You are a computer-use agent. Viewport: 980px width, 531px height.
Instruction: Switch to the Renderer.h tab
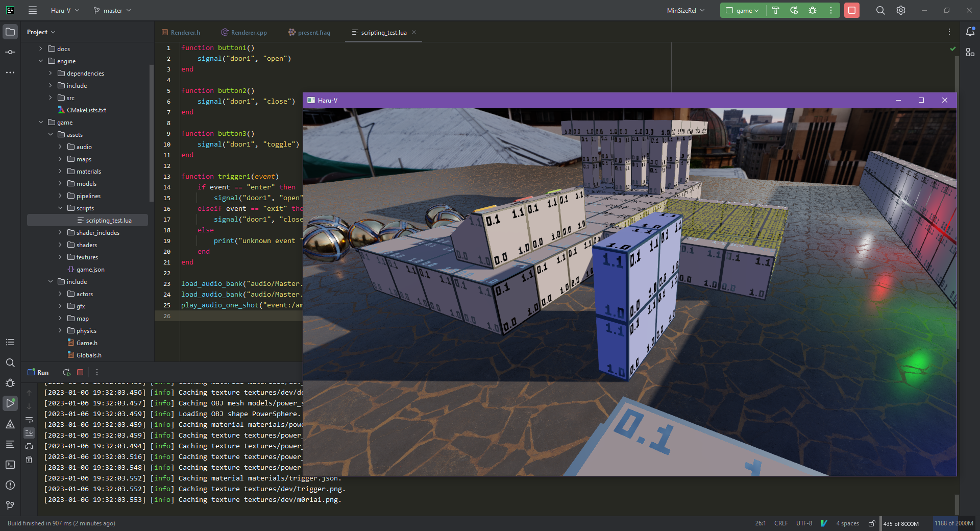tap(181, 32)
